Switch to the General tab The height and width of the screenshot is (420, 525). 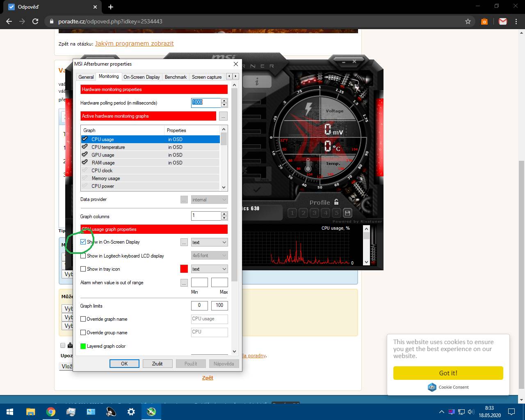pos(86,77)
